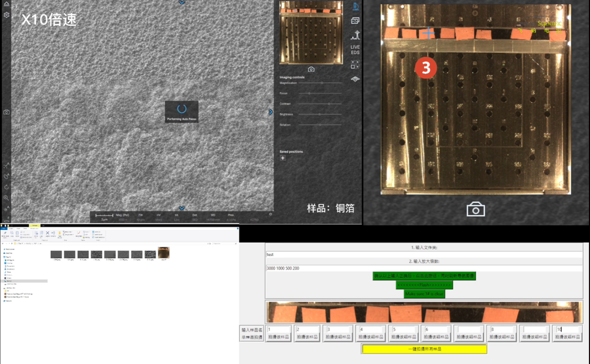This screenshot has width=590, height=364.
Task: Open the settings gear in SEM sidebar
Action: 7,15
